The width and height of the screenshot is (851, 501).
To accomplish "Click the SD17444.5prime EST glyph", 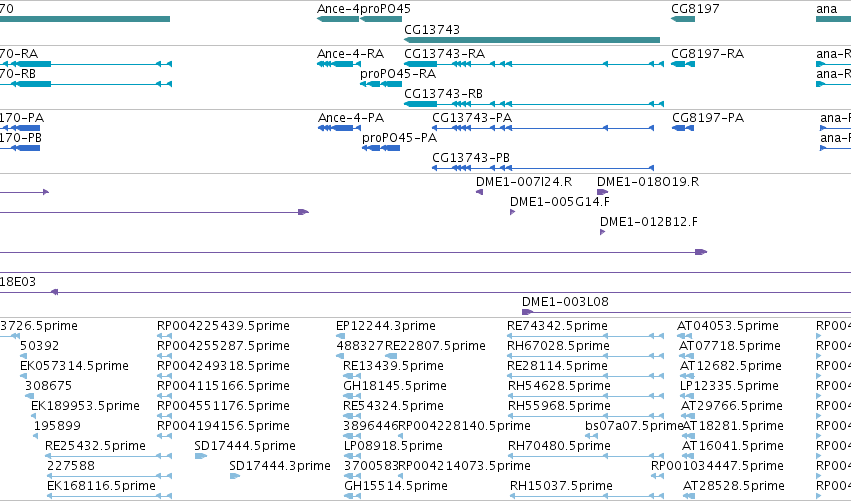I will pos(201,456).
